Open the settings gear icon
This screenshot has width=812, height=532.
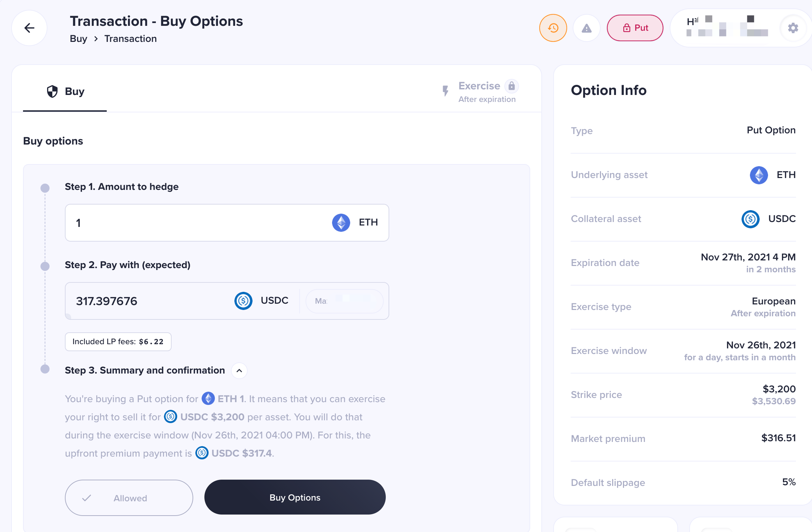click(793, 28)
